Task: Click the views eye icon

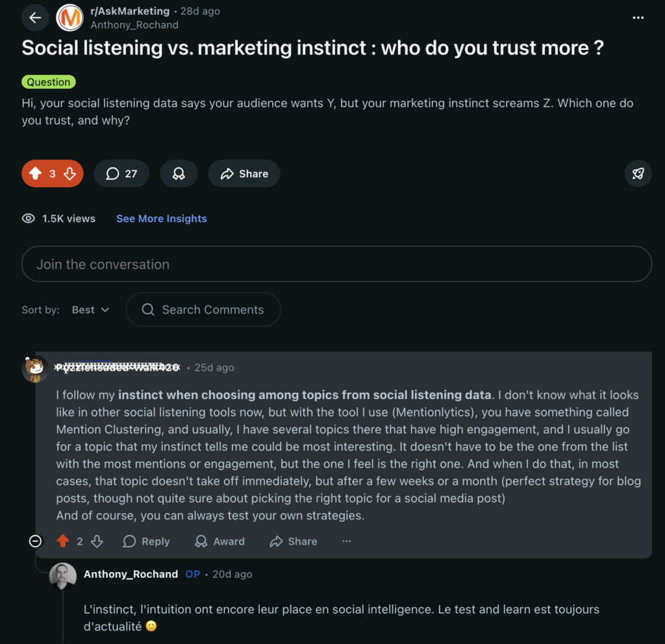Action: pyautogui.click(x=28, y=218)
